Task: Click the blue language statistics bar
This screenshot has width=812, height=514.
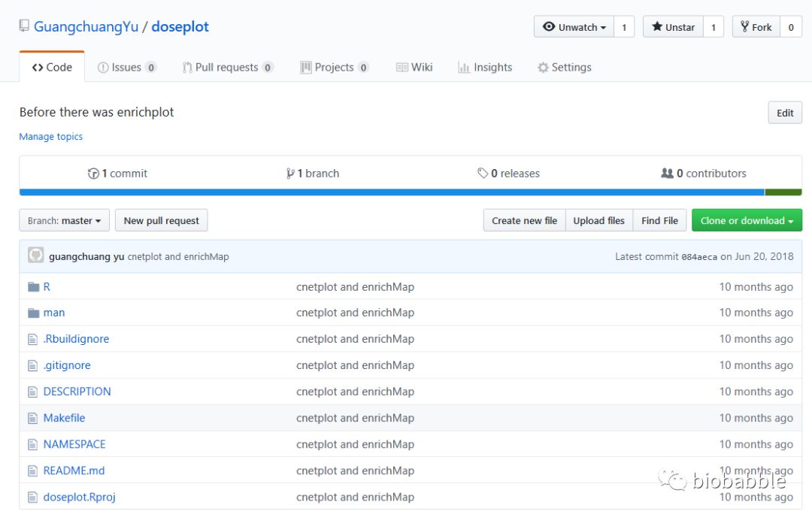Action: (391, 192)
